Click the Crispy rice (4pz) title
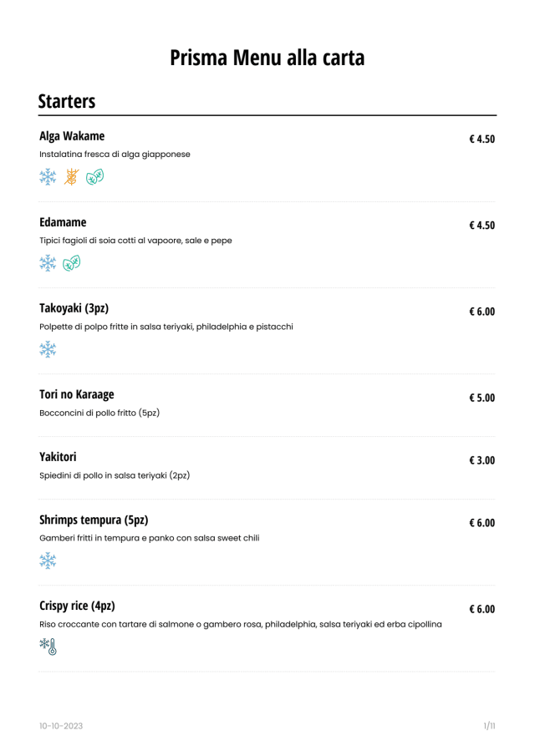This screenshot has height=756, width=535. (77, 606)
